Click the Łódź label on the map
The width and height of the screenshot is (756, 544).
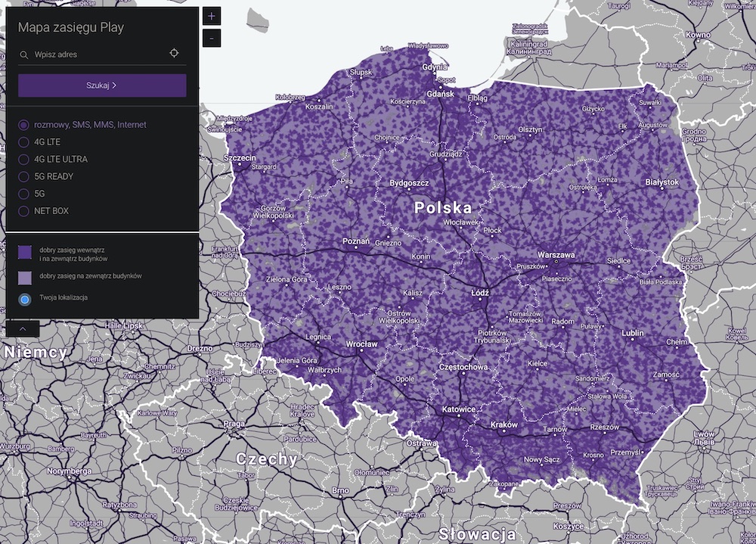click(480, 293)
